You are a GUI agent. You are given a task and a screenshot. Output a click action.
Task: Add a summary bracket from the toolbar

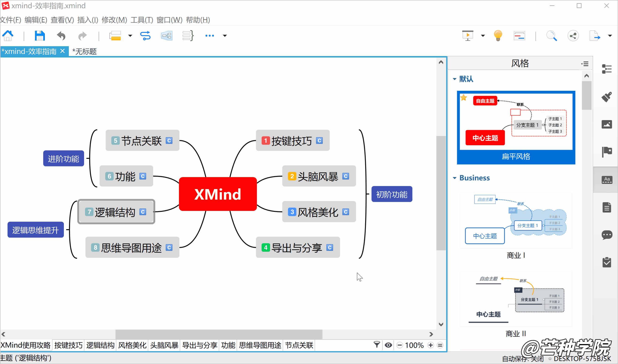tap(188, 36)
